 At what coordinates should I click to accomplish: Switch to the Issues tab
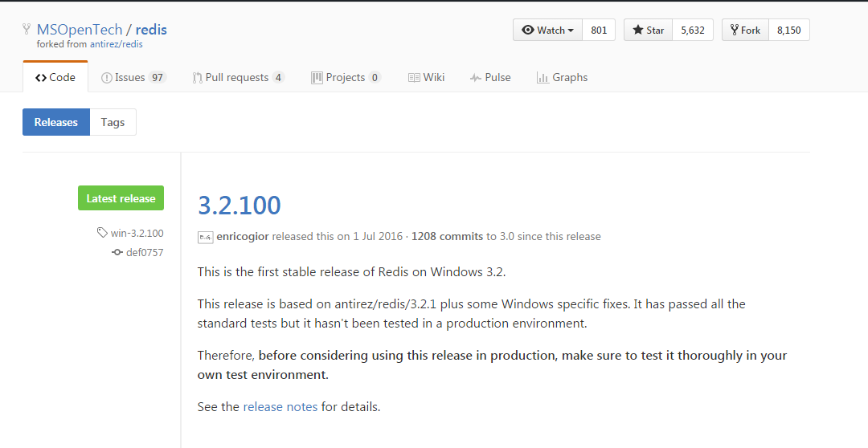pos(133,77)
